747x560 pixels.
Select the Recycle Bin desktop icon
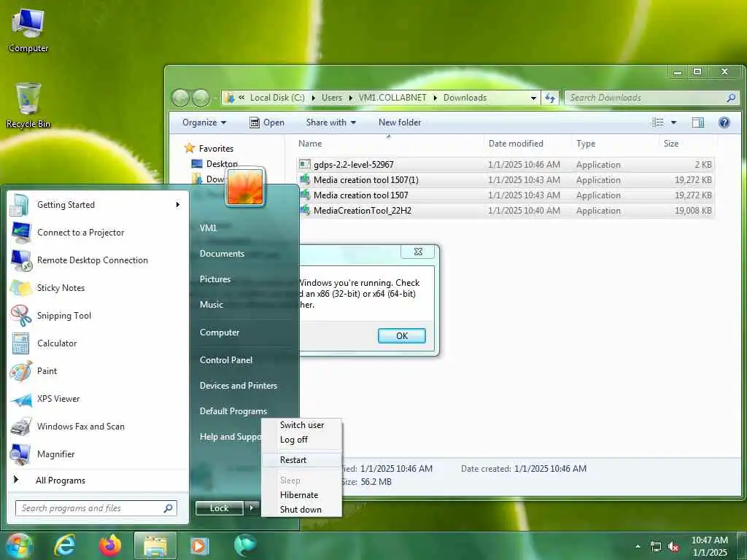click(28, 106)
